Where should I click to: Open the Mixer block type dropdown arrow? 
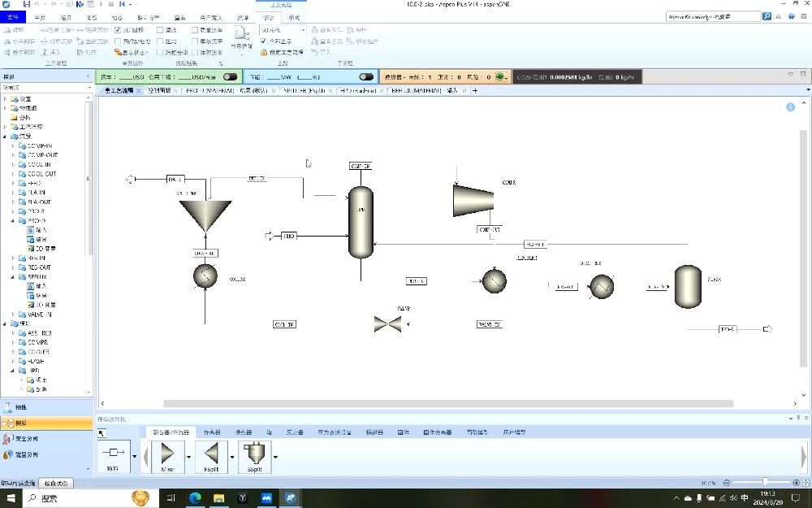click(x=189, y=456)
